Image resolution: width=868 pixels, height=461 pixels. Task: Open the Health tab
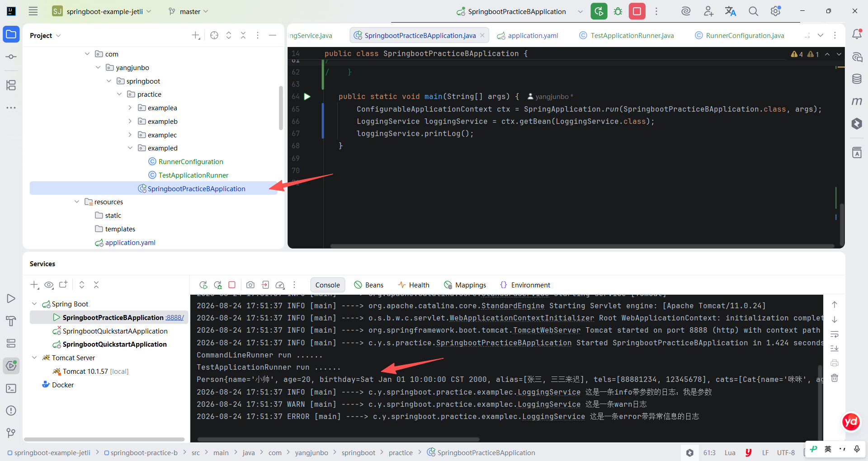coord(414,285)
